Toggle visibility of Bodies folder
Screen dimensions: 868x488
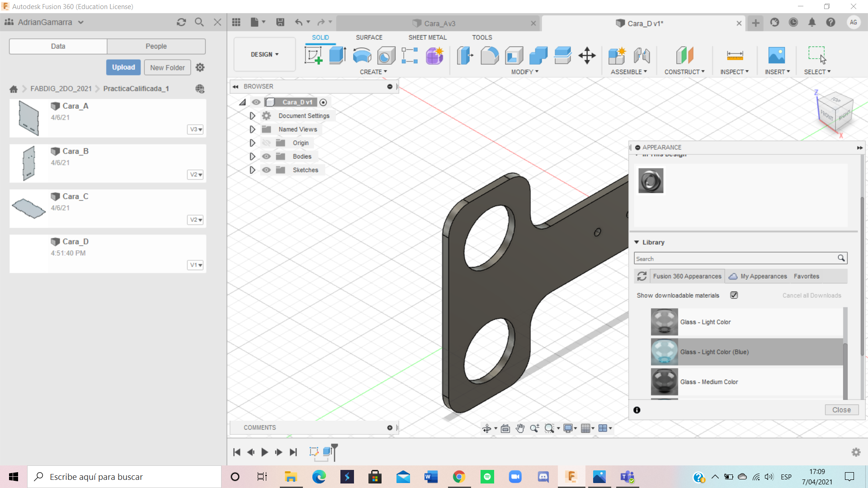(x=266, y=156)
